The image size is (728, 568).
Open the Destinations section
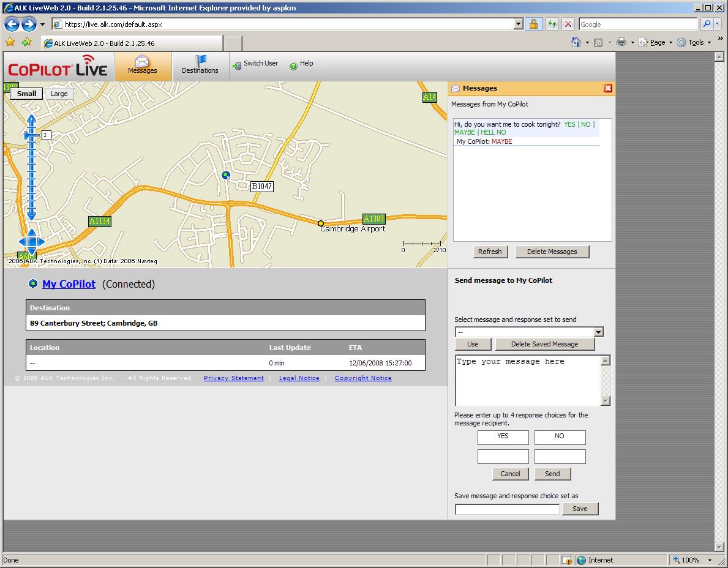point(200,65)
